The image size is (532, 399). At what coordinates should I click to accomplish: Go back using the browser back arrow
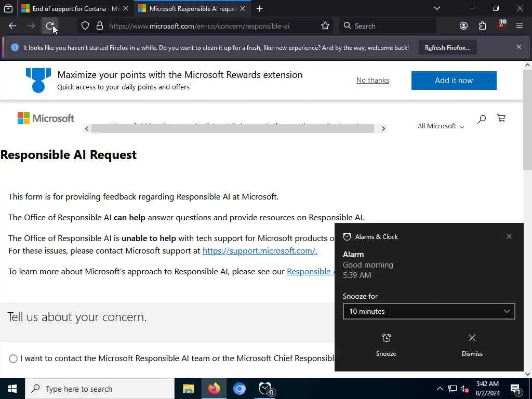coord(12,26)
